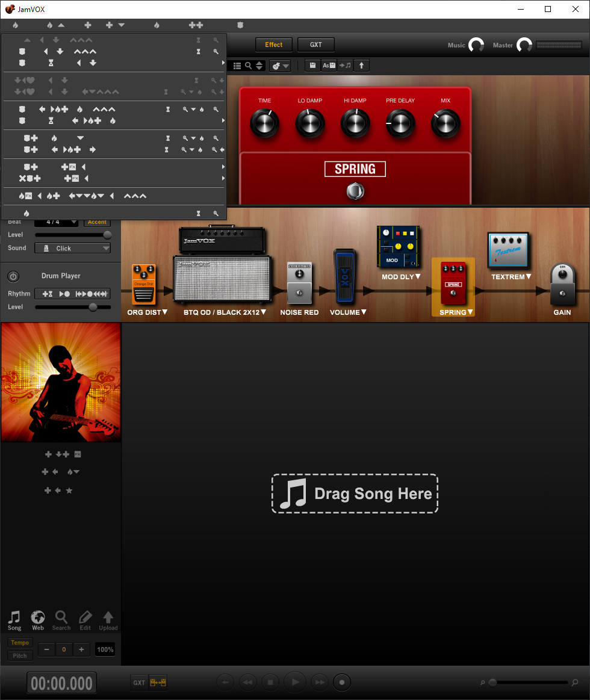Select the ORG DIST orange pedal
590x700 pixels.
click(x=144, y=284)
